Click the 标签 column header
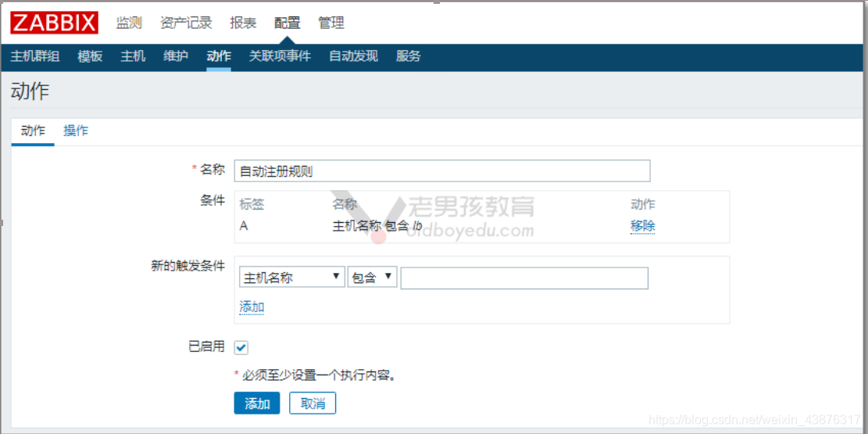The image size is (868, 434). point(252,205)
